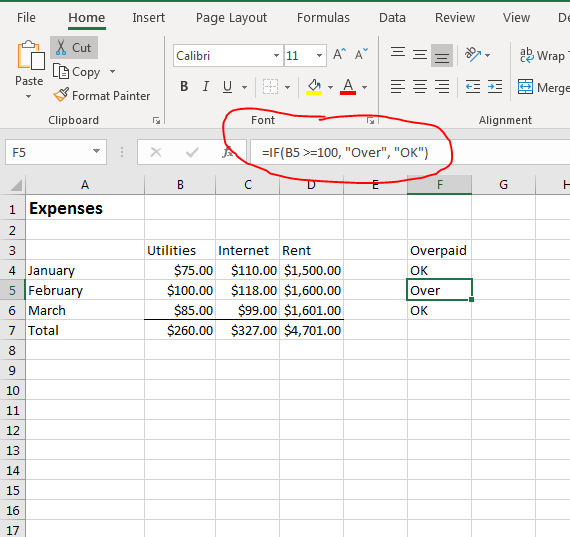Select row 7 header
Screen dimensions: 570x537
coord(12,330)
